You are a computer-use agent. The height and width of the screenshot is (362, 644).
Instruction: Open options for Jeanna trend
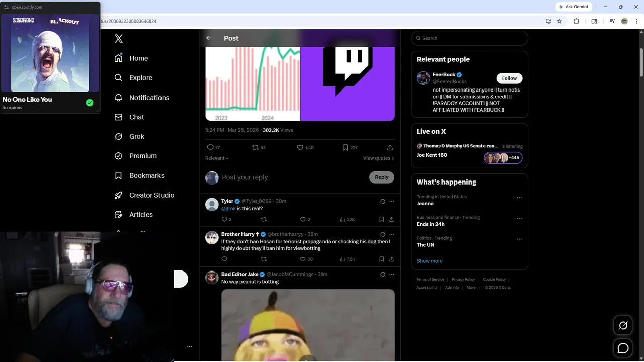(x=519, y=198)
